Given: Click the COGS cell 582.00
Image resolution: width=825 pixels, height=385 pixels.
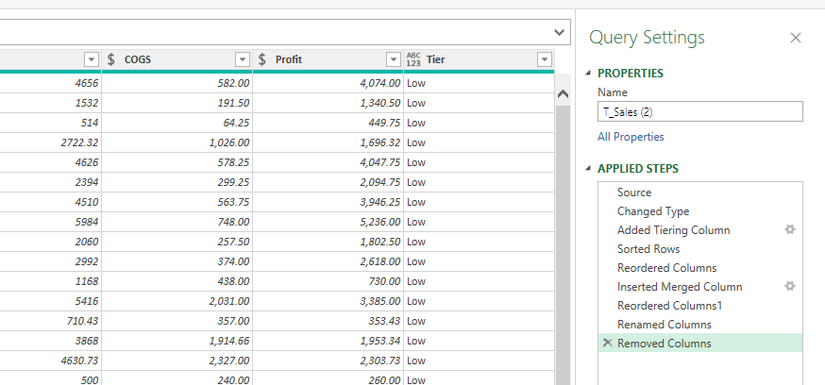Looking at the screenshot, I should (177, 83).
